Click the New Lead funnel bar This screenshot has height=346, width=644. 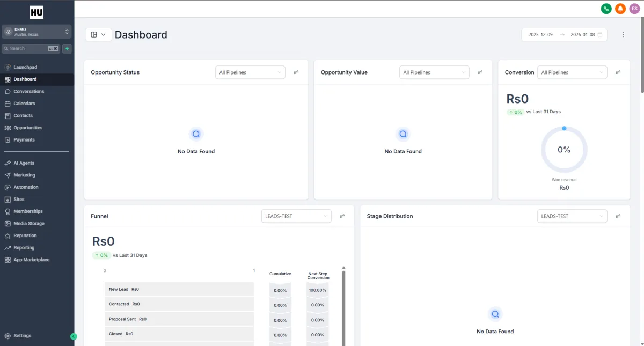tap(179, 289)
